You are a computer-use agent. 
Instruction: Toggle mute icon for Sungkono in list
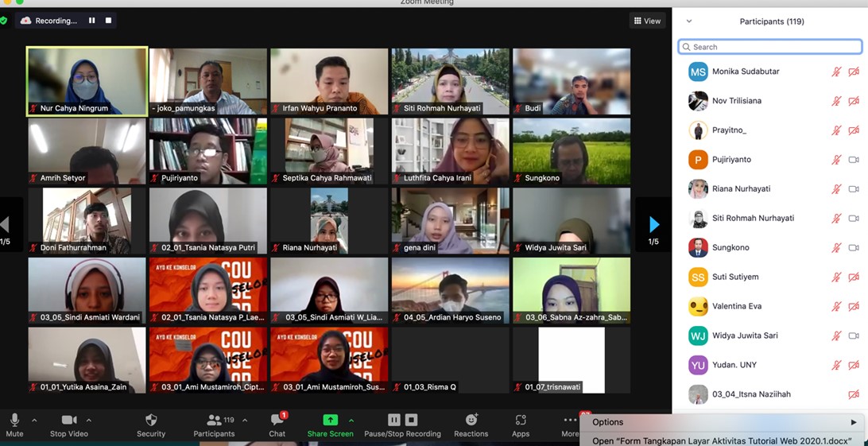(x=836, y=247)
